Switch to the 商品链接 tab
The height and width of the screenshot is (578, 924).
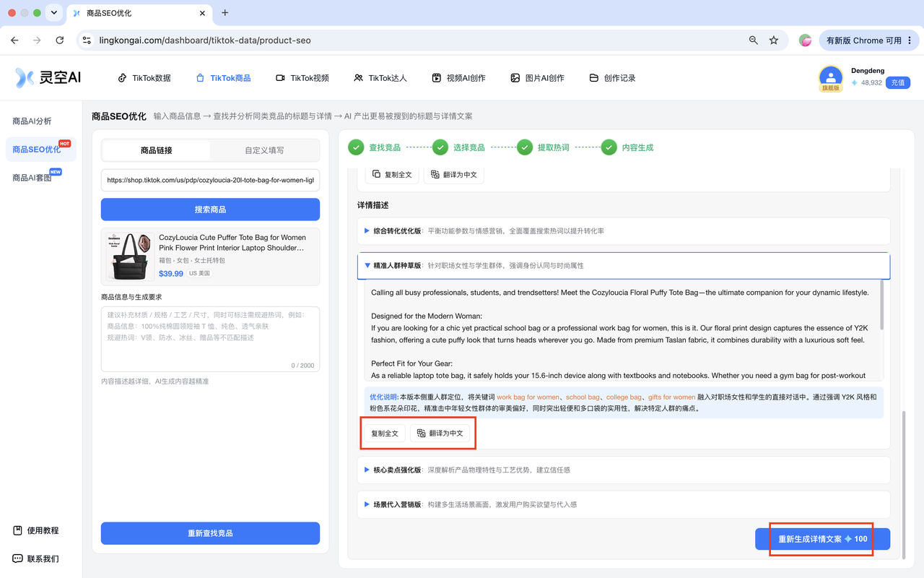(x=157, y=150)
